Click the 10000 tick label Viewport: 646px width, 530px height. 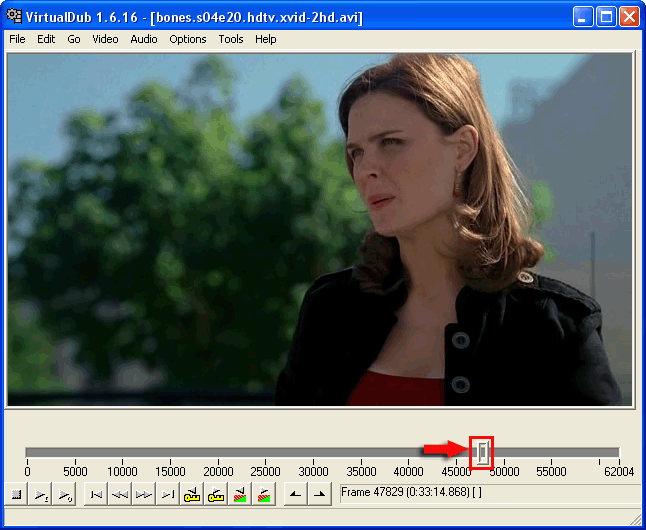click(x=122, y=471)
